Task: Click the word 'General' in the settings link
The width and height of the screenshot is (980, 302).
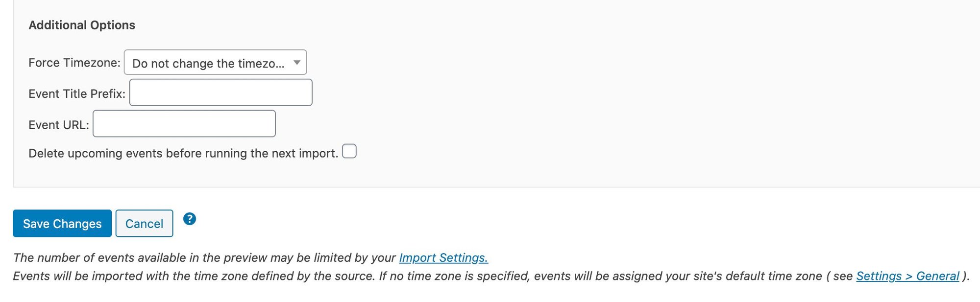Action: click(x=937, y=276)
